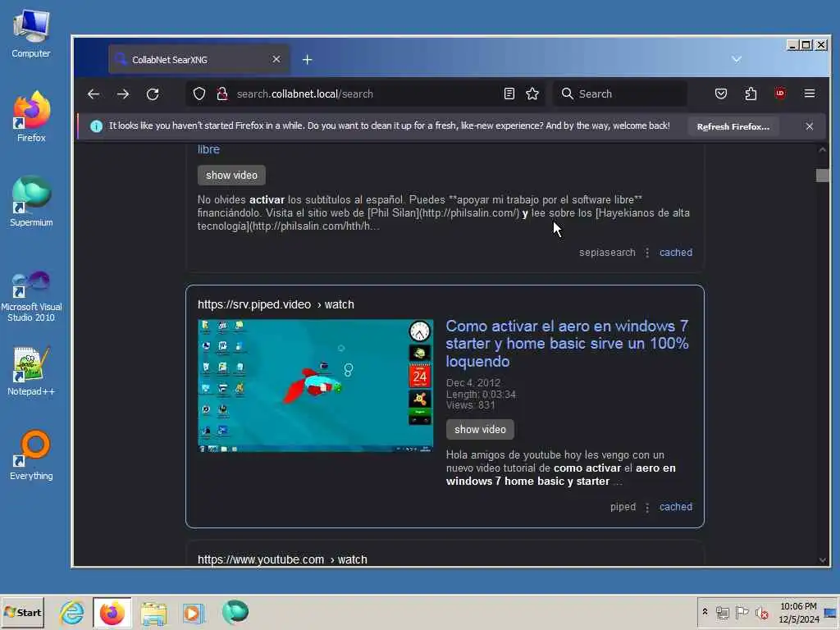Click the info icon in notification bar

point(97,126)
